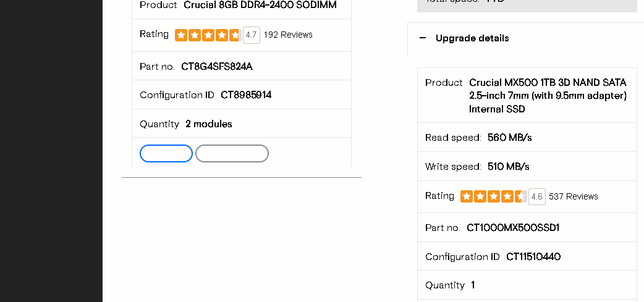This screenshot has height=302, width=644.
Task: Click the Crucial MX500 1TB product name
Action: click(548, 96)
